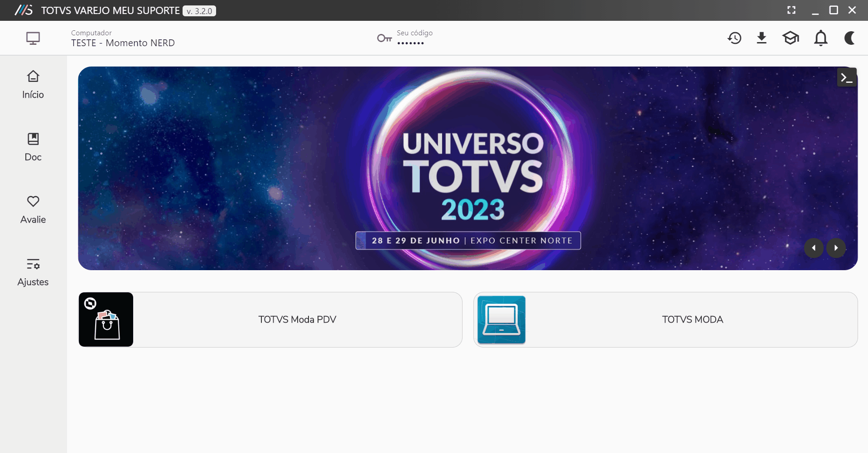Open the TOTVS Moda PDV card

[x=270, y=319]
